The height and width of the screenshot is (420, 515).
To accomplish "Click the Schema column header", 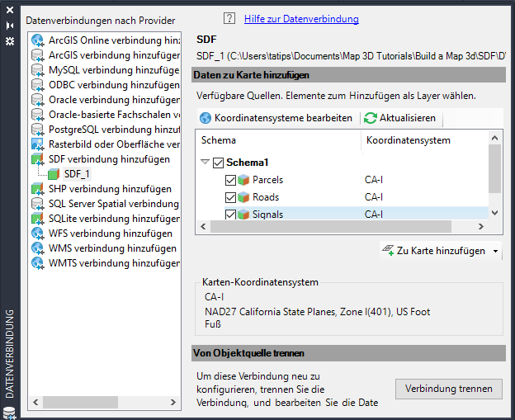I will 219,140.
